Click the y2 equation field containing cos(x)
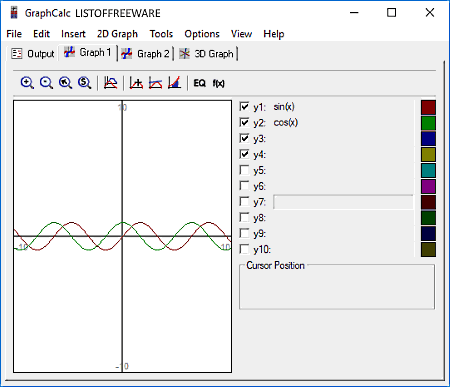Image resolution: width=450 pixels, height=387 pixels. click(x=343, y=122)
